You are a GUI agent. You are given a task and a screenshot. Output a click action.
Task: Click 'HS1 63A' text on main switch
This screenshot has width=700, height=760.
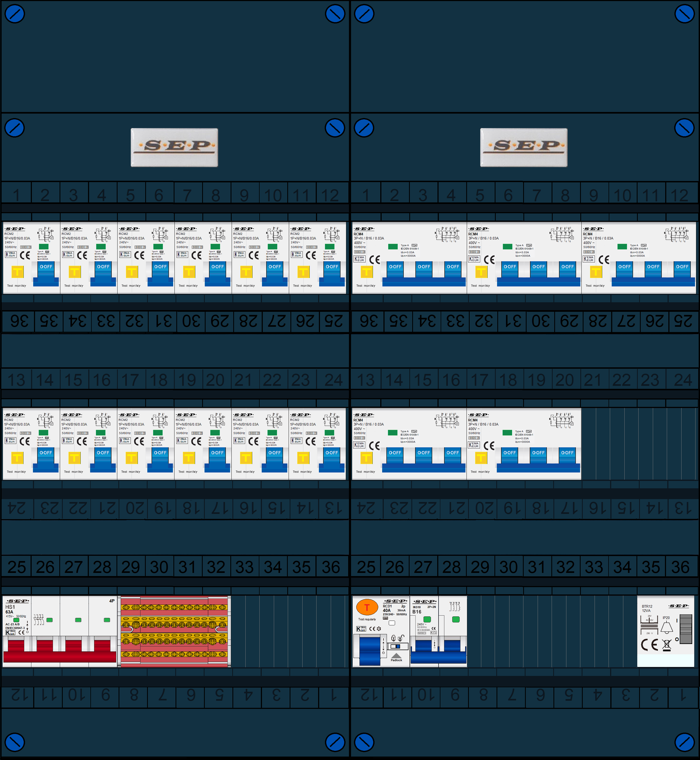tap(10, 609)
